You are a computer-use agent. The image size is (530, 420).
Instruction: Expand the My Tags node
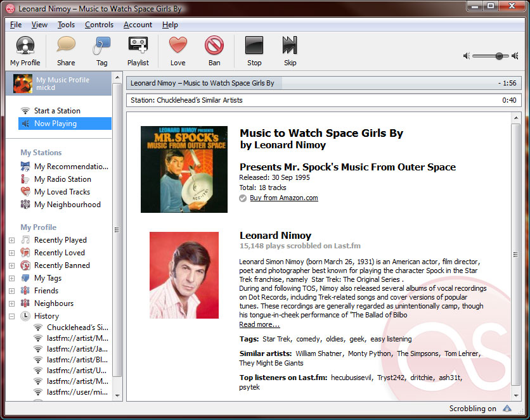click(11, 279)
